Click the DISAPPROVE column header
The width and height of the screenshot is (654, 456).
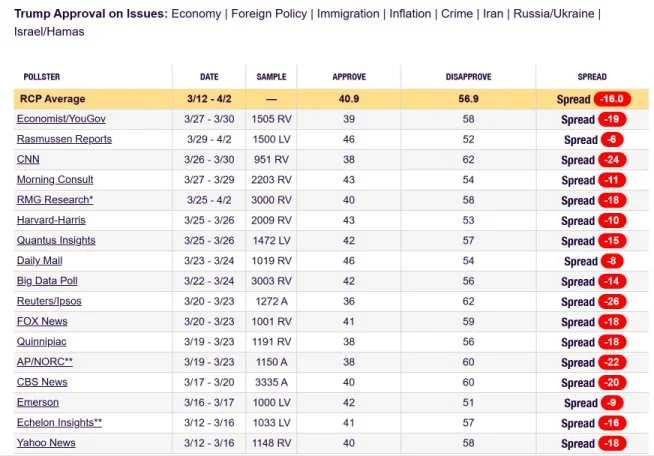468,77
